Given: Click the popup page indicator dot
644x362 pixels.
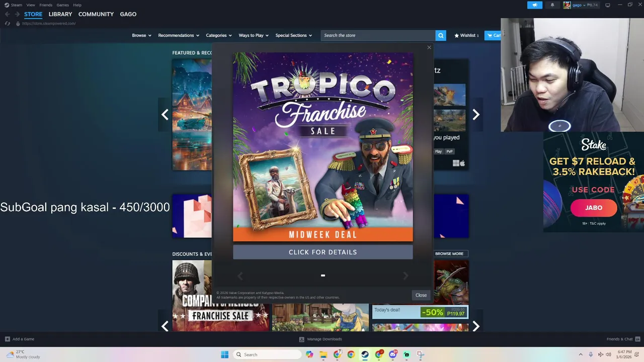Looking at the screenshot, I should [x=323, y=276].
